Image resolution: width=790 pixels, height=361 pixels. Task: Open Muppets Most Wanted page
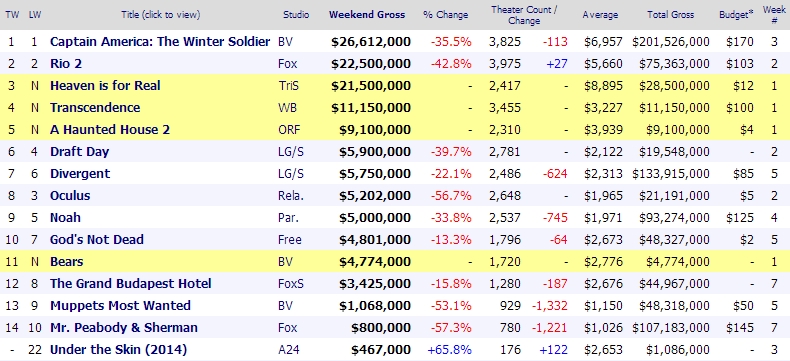[120, 306]
